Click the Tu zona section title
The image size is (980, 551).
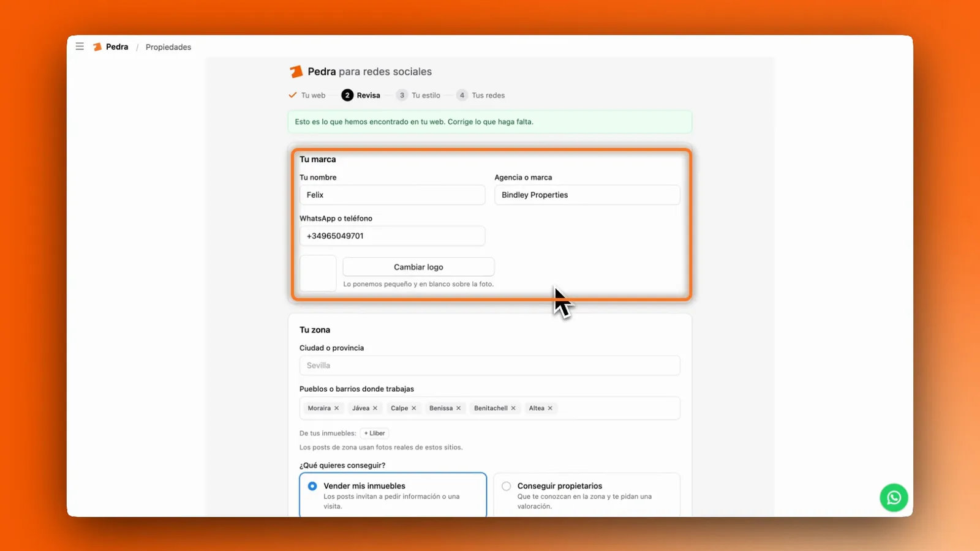[315, 330]
